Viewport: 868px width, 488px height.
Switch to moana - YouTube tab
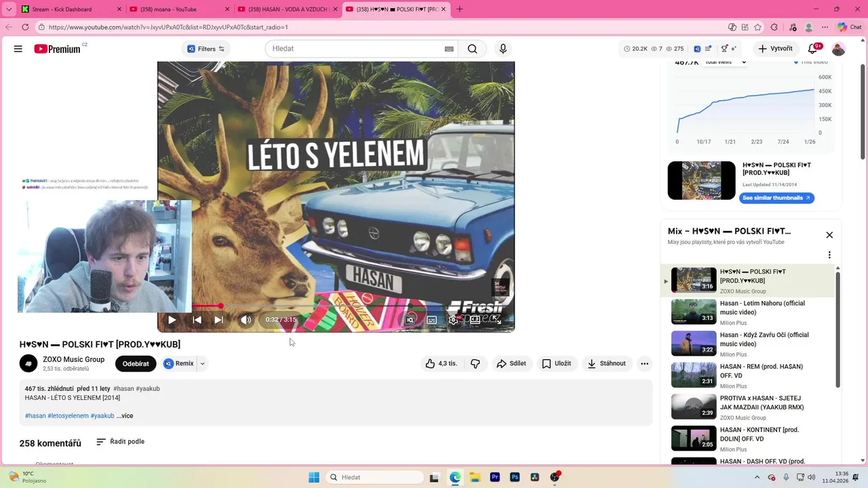point(180,9)
